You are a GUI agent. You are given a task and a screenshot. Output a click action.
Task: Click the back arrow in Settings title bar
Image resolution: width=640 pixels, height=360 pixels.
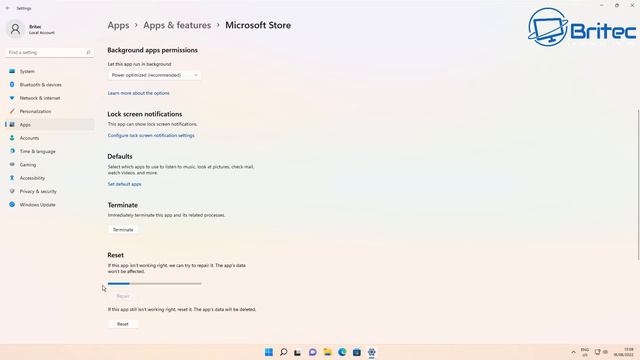click(7, 8)
